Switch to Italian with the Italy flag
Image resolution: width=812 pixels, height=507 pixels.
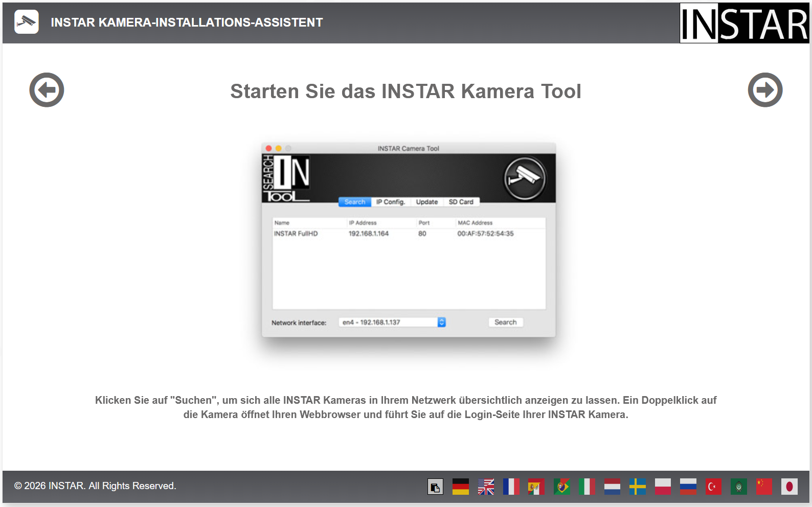[x=587, y=487]
